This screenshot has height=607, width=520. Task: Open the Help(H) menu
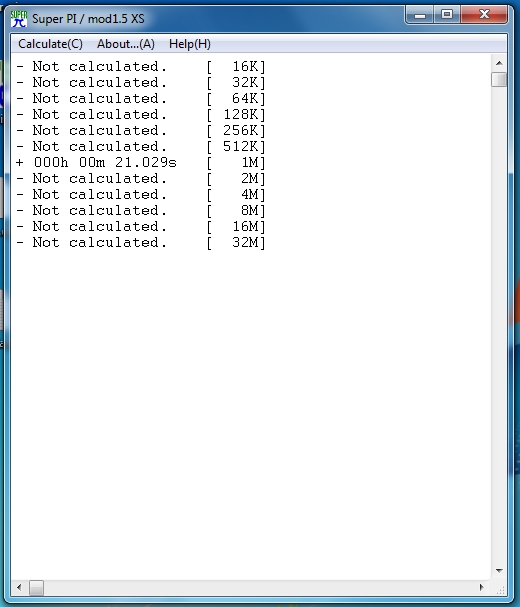point(190,44)
